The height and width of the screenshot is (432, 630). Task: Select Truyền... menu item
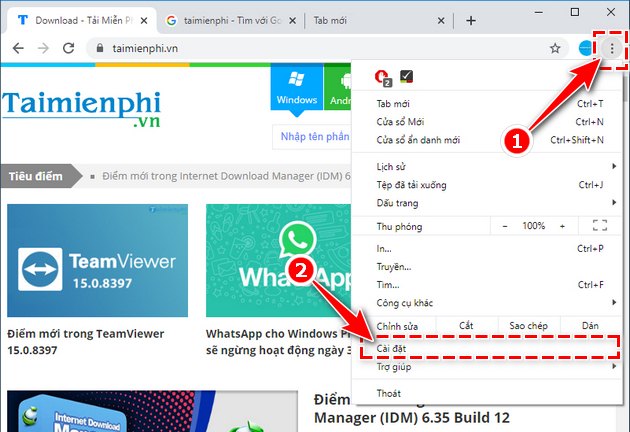(x=487, y=267)
